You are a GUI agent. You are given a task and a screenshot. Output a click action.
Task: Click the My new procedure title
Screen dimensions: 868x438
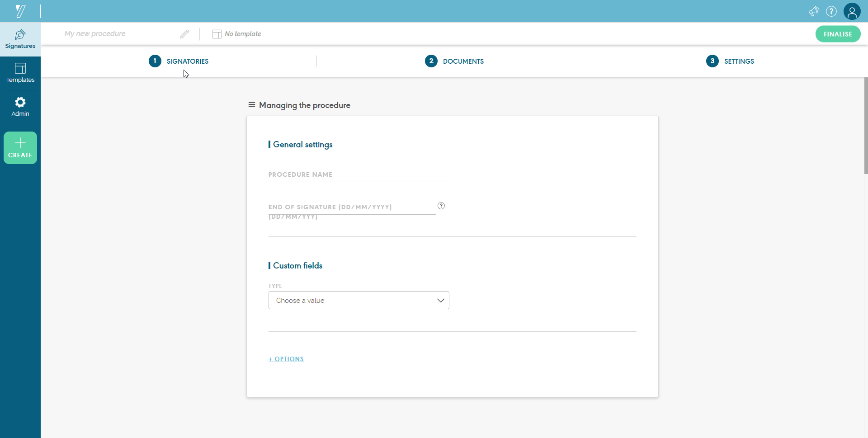[x=95, y=33]
